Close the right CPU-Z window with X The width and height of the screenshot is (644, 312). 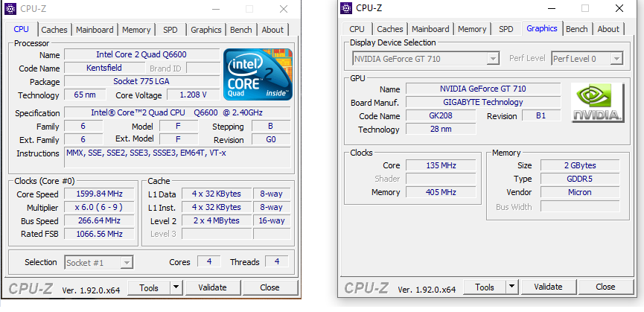(x=619, y=7)
